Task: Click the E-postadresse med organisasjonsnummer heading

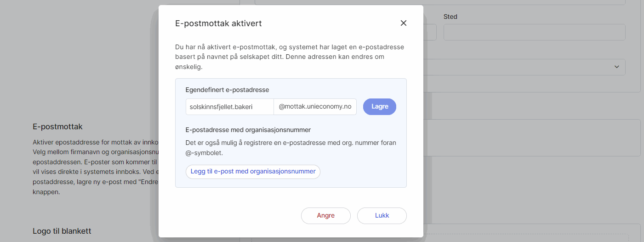Action: pos(248,130)
